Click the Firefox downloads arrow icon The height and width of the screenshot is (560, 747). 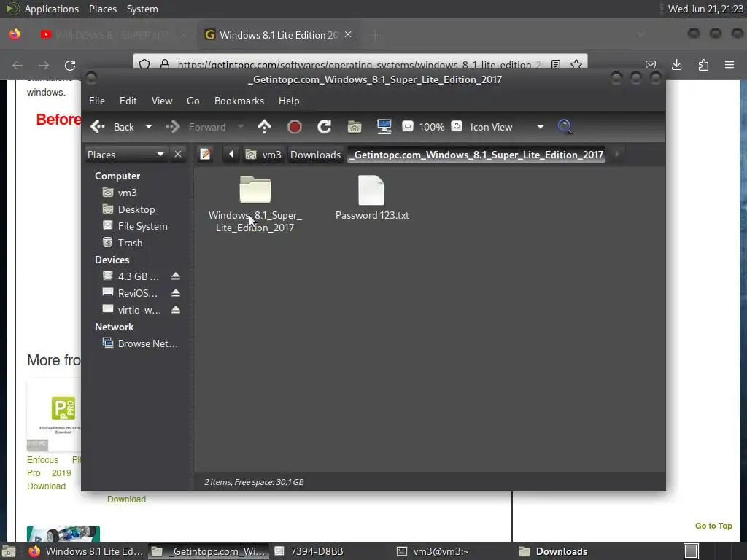tap(676, 65)
